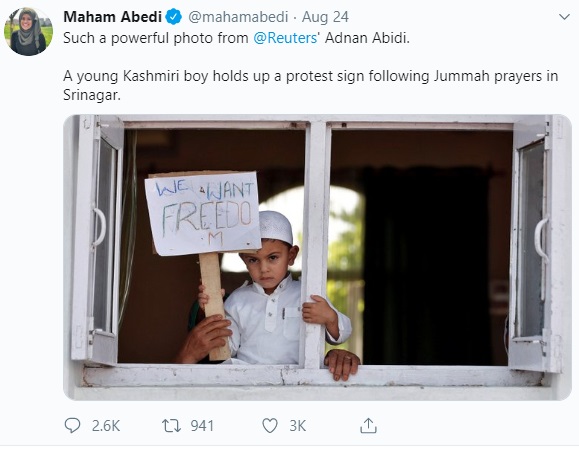Retweet this post via the retweet icon
This screenshot has width=579, height=451.
pyautogui.click(x=171, y=426)
